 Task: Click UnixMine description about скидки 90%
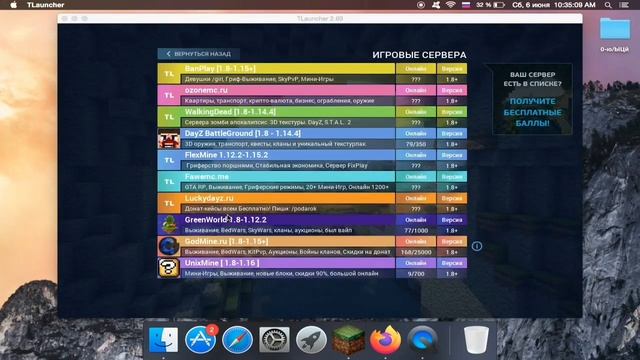click(x=281, y=274)
